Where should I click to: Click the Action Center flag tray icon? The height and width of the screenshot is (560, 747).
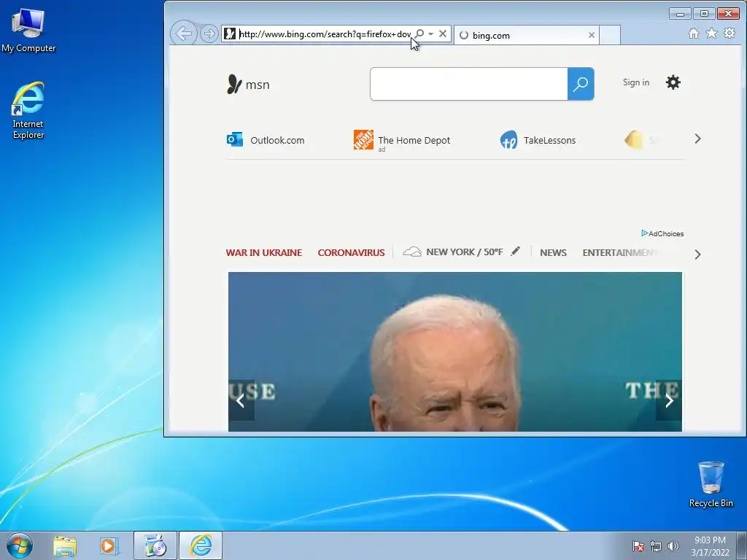coord(638,546)
